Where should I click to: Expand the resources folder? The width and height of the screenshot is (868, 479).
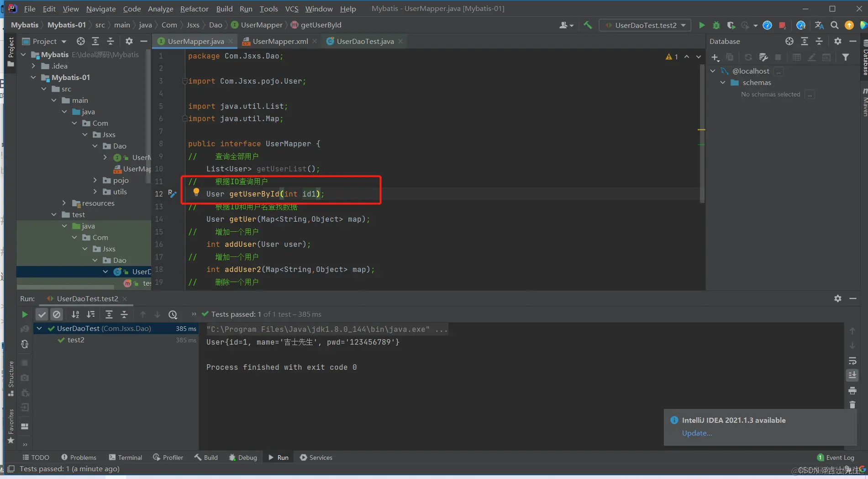point(64,203)
